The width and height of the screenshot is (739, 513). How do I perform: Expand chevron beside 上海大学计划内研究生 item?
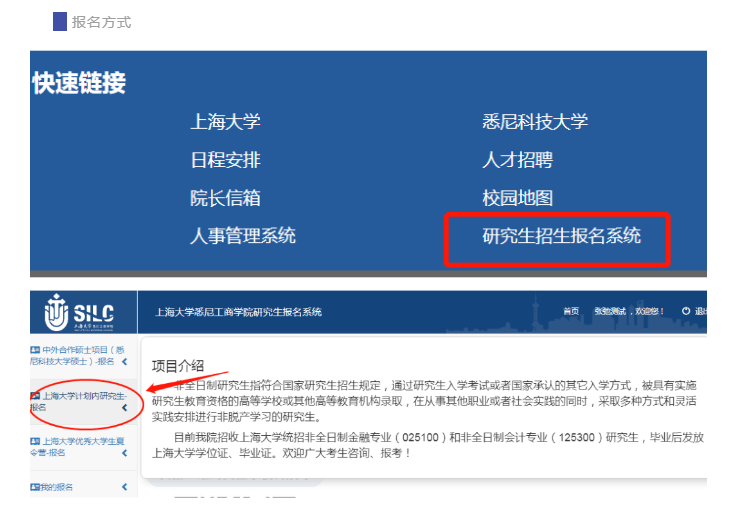[124, 407]
